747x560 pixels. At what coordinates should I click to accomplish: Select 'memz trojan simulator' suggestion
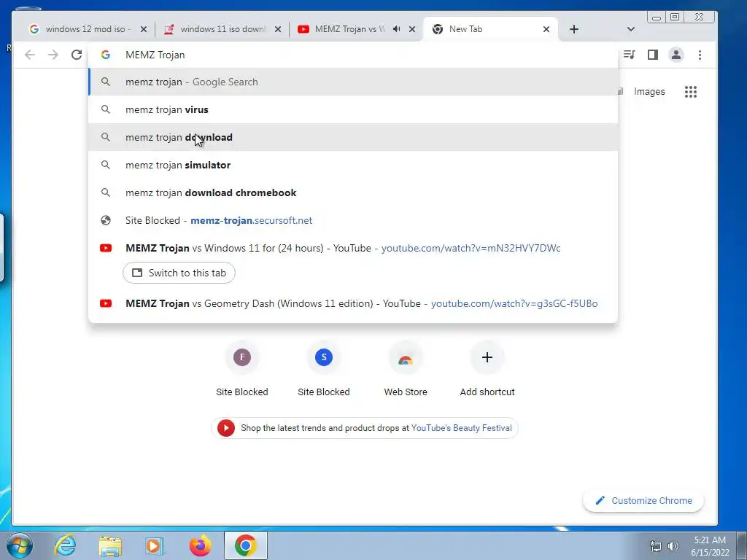pyautogui.click(x=353, y=165)
